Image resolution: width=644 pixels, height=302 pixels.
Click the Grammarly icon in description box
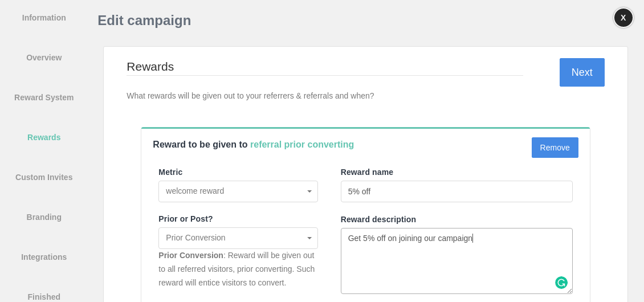[561, 283]
